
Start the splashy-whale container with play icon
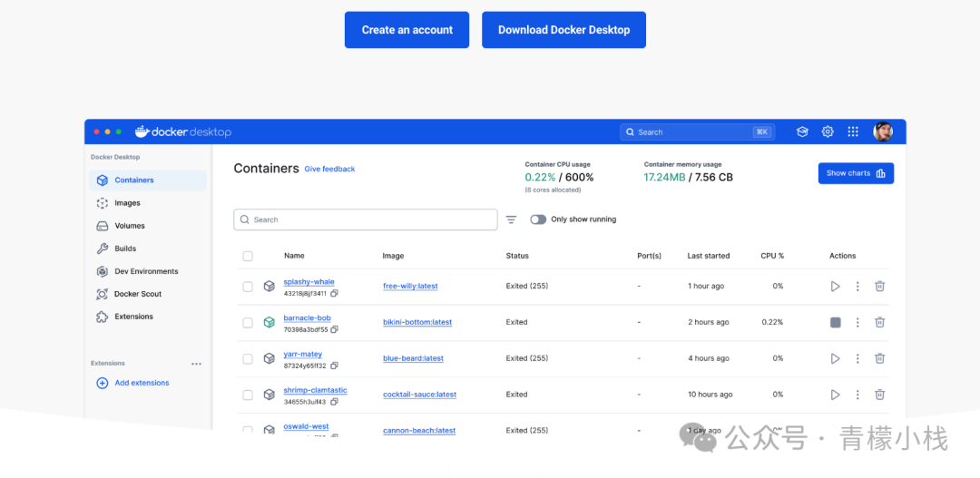point(835,287)
